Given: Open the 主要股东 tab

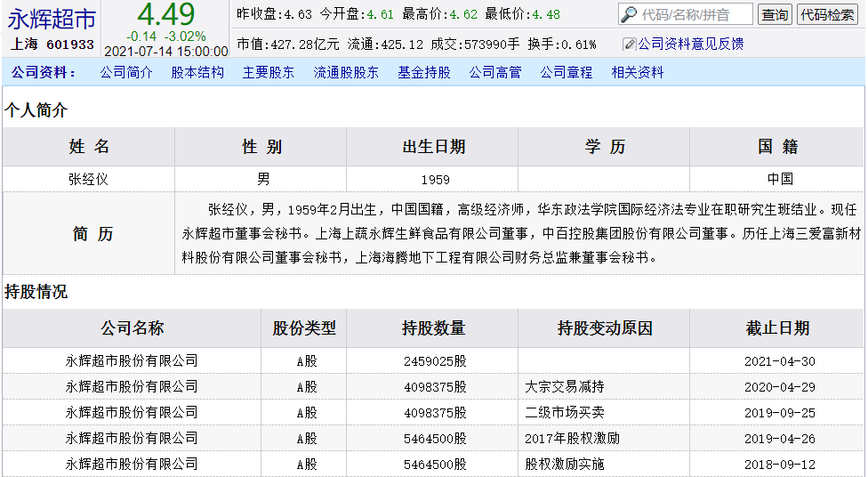Looking at the screenshot, I should click(269, 73).
